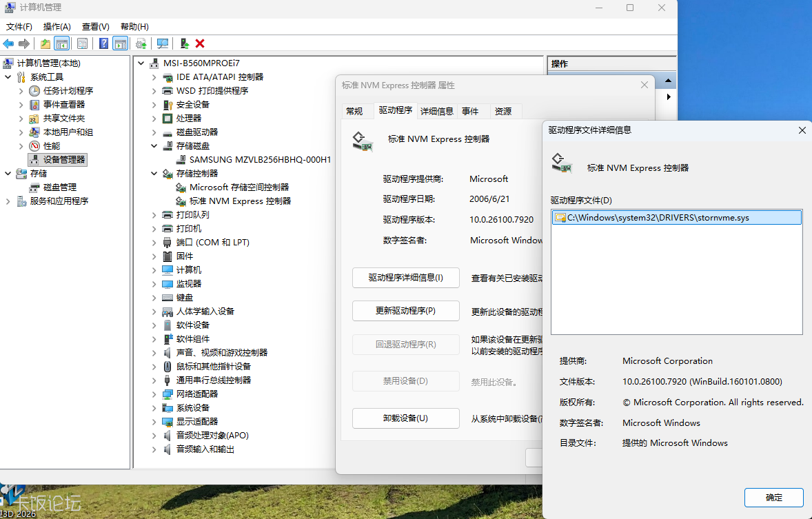
Task: Click the blue Help question mark icon
Action: 103,43
